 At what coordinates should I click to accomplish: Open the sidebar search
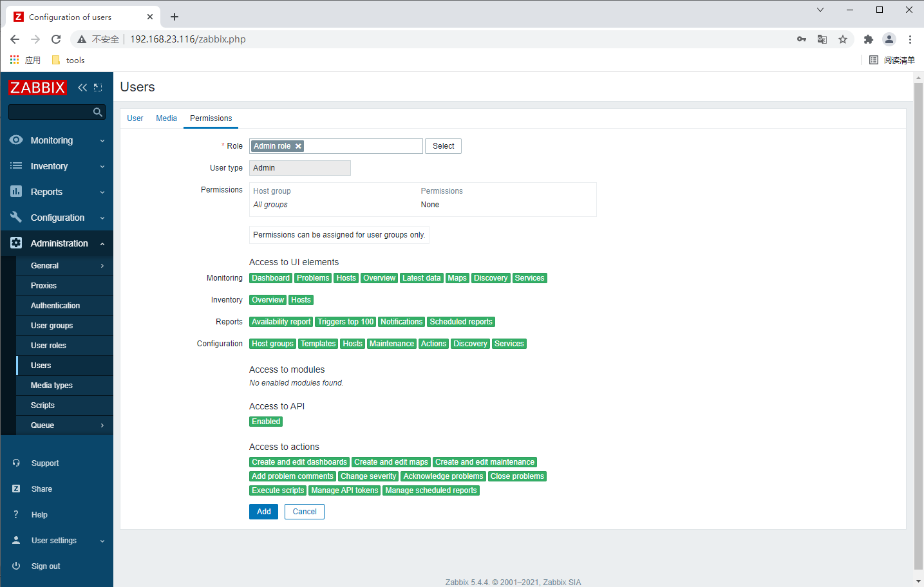97,111
